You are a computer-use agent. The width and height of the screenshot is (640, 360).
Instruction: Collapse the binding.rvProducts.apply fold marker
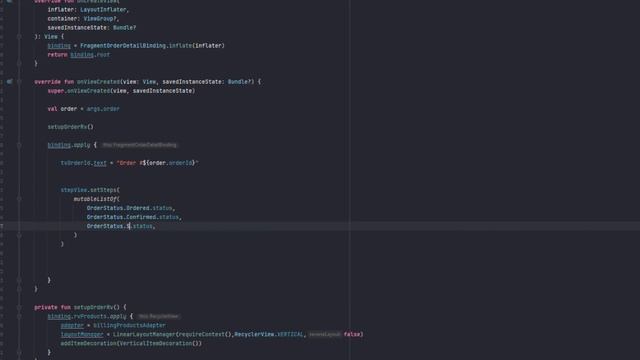click(x=19, y=316)
